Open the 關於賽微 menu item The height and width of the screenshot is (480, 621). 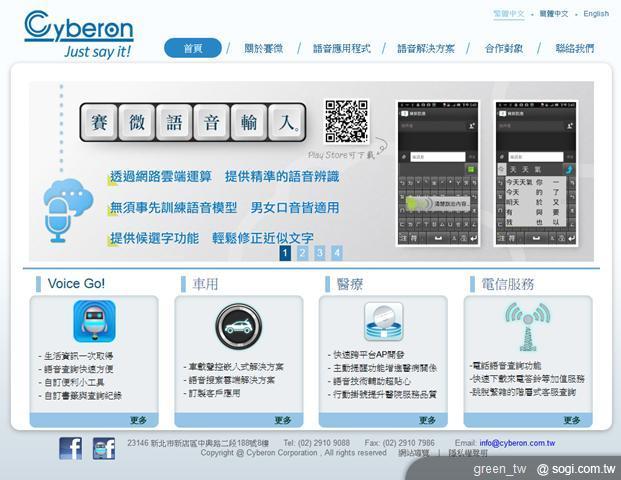click(x=263, y=49)
